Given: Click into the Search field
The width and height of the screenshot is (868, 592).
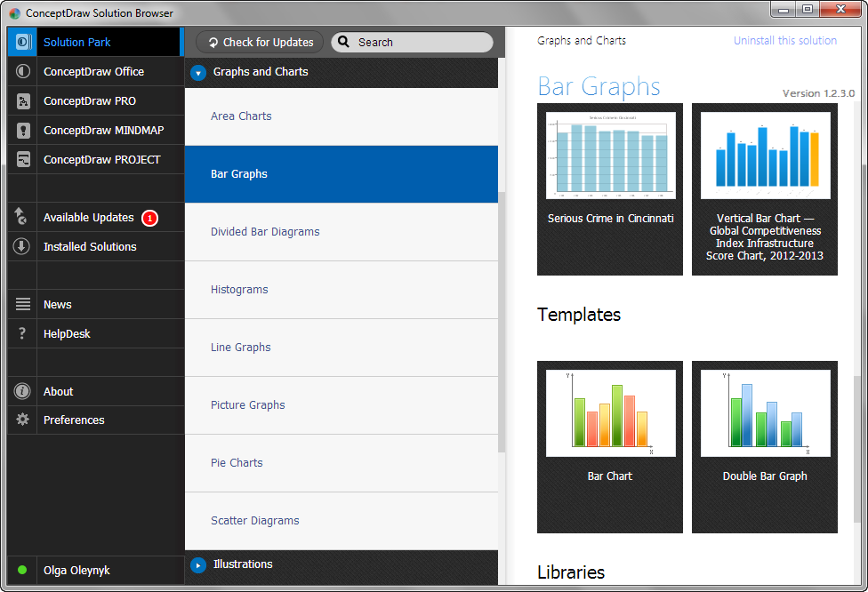Looking at the screenshot, I should point(412,42).
